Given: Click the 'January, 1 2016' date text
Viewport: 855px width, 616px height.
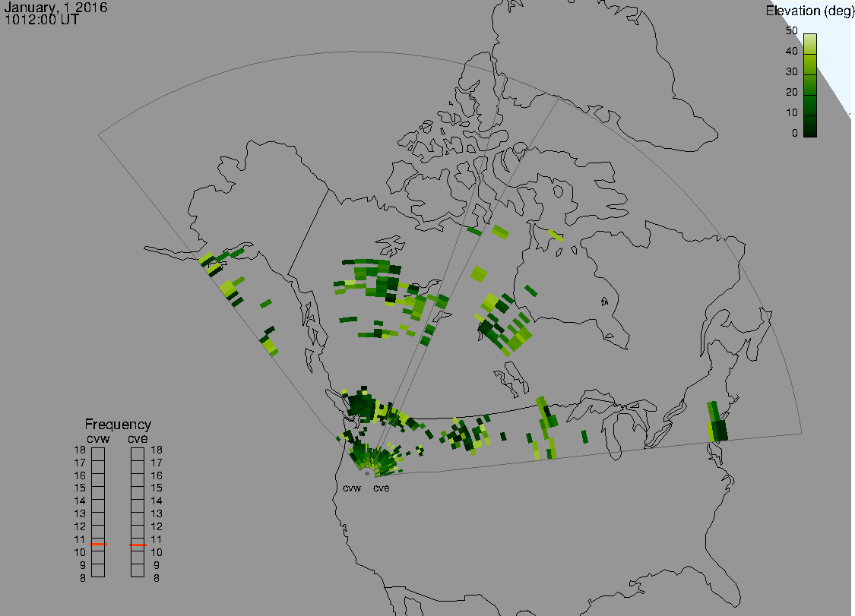Looking at the screenshot, I should 55,8.
